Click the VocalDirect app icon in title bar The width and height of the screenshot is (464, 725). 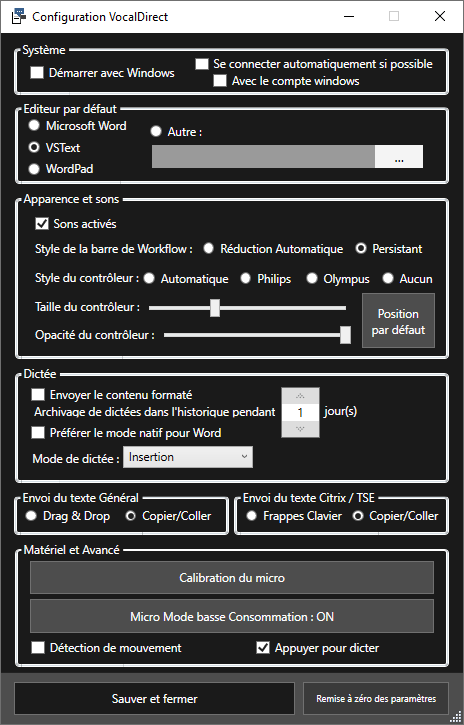pyautogui.click(x=18, y=16)
